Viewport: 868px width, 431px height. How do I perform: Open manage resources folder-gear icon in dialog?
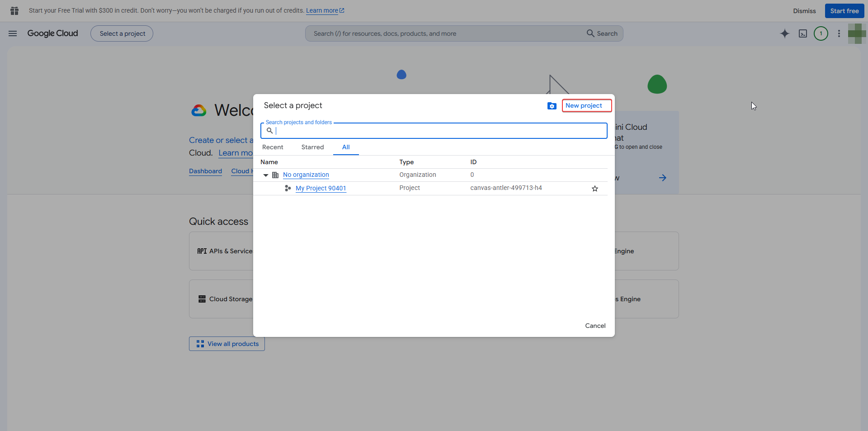[x=552, y=106]
